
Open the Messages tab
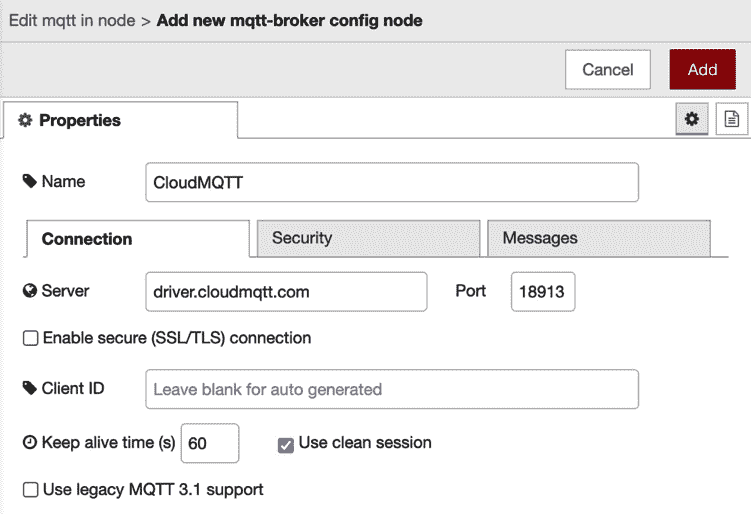point(599,238)
